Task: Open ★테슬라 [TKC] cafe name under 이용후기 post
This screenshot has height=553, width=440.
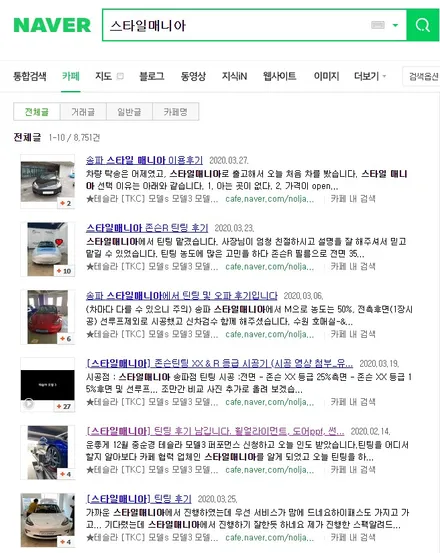Action: tap(152, 199)
